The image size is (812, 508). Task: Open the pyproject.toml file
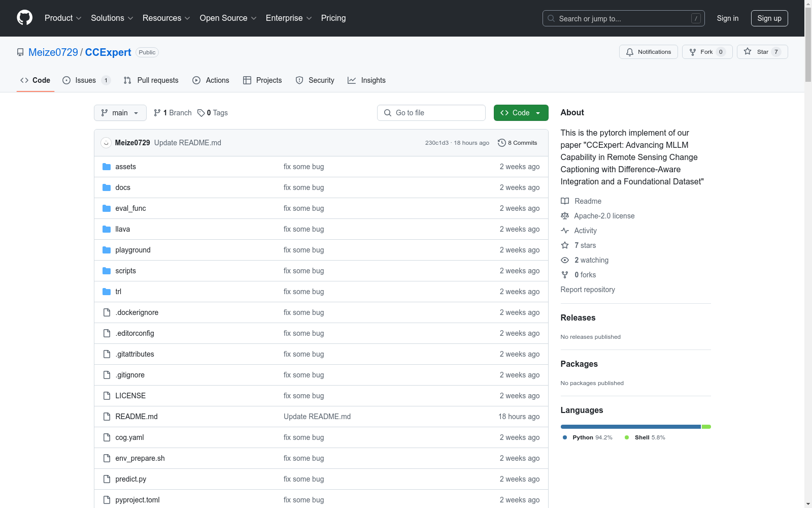pyautogui.click(x=138, y=500)
